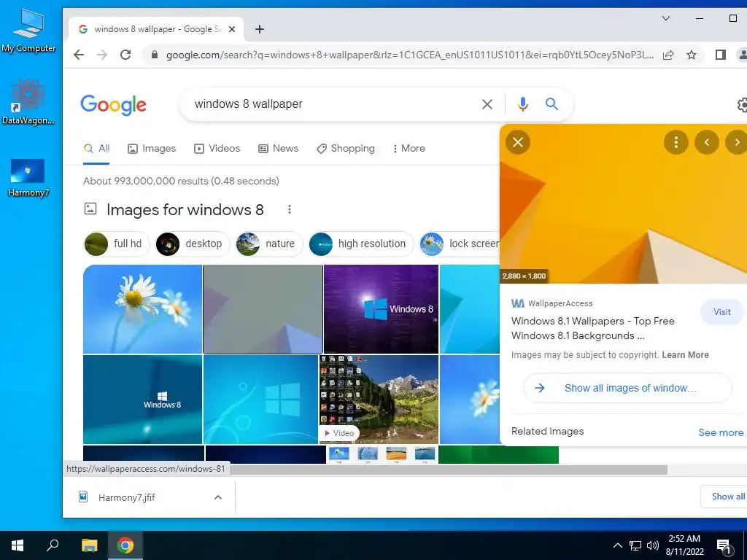The image size is (747, 560).
Task: Switch to the News tab
Action: tap(278, 149)
